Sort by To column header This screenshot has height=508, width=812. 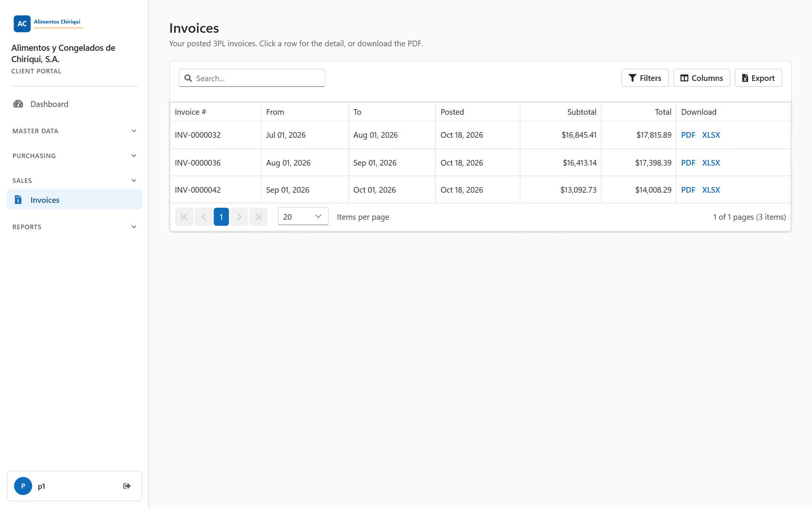392,112
